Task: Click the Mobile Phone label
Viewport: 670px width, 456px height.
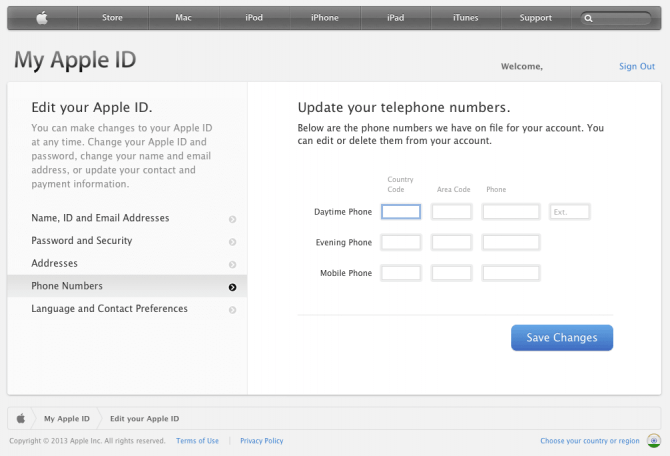Action: (346, 273)
